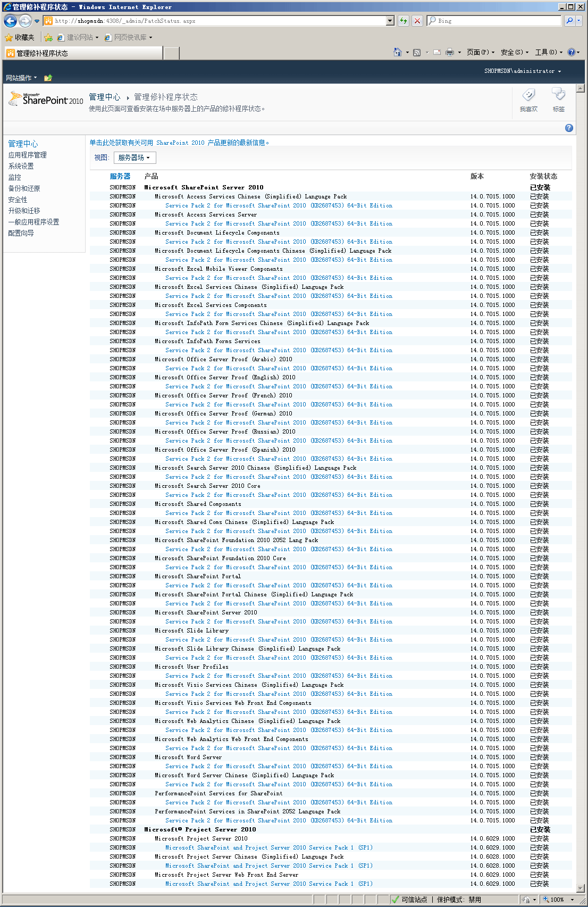The image size is (588, 907).
Task: Click the 我喜欢 (I Like It) icon
Action: pyautogui.click(x=528, y=99)
